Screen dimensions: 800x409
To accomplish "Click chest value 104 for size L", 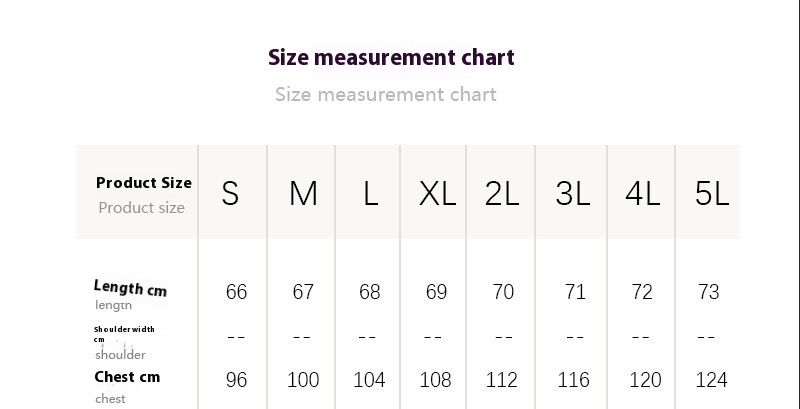I will [x=369, y=380].
